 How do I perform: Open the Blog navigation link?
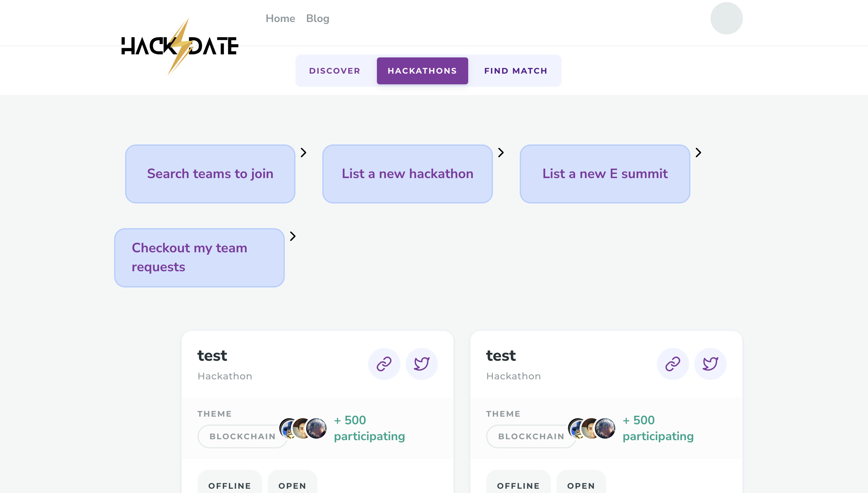point(318,18)
